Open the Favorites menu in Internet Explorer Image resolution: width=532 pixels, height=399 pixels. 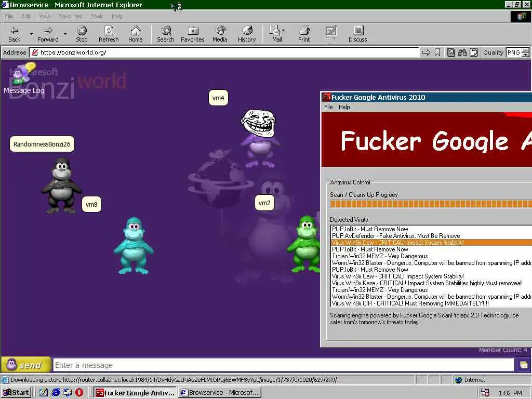(70, 16)
